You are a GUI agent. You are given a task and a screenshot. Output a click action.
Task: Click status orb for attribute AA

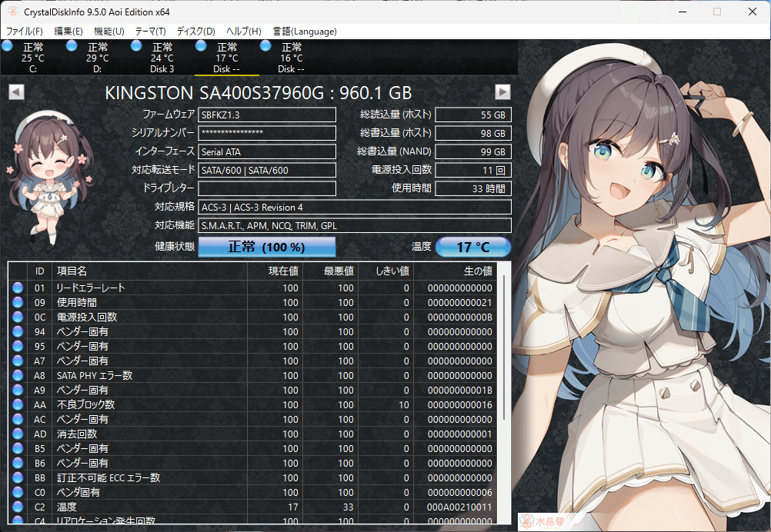click(x=18, y=405)
